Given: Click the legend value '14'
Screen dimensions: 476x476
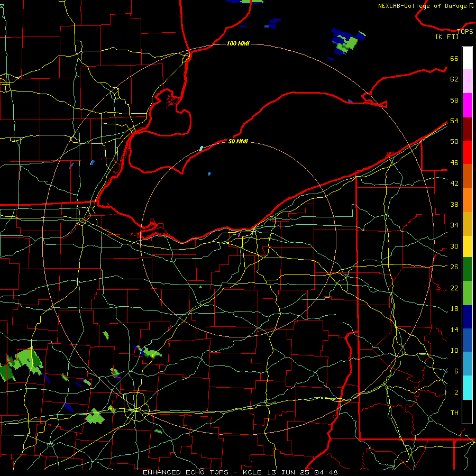Looking at the screenshot, I should [454, 329].
